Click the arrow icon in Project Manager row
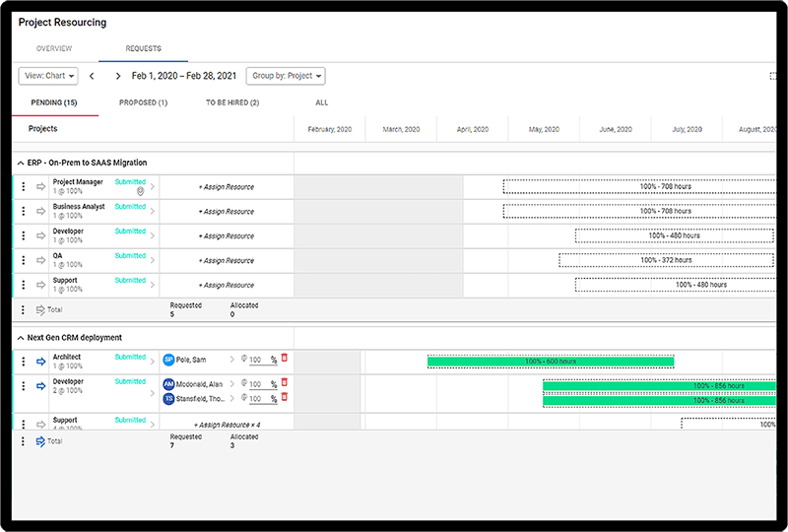This screenshot has height=532, width=788. point(40,186)
